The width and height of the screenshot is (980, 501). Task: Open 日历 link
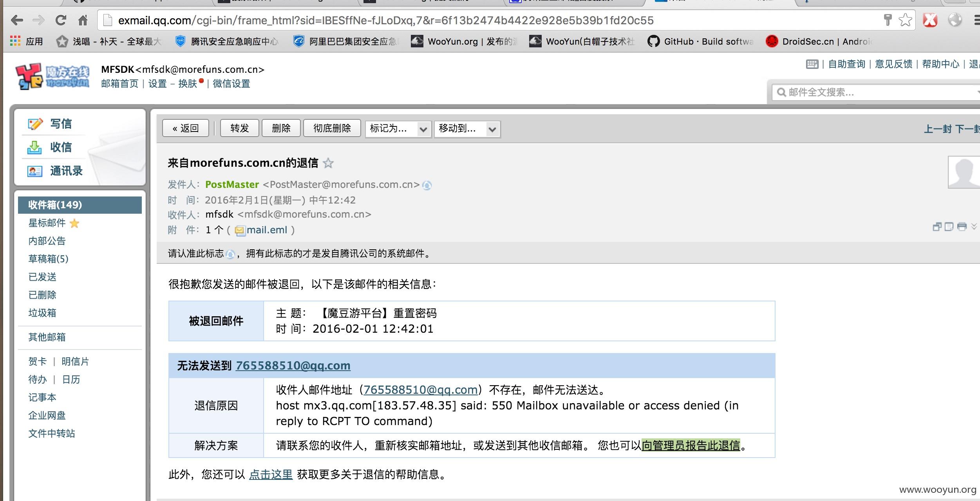(71, 379)
